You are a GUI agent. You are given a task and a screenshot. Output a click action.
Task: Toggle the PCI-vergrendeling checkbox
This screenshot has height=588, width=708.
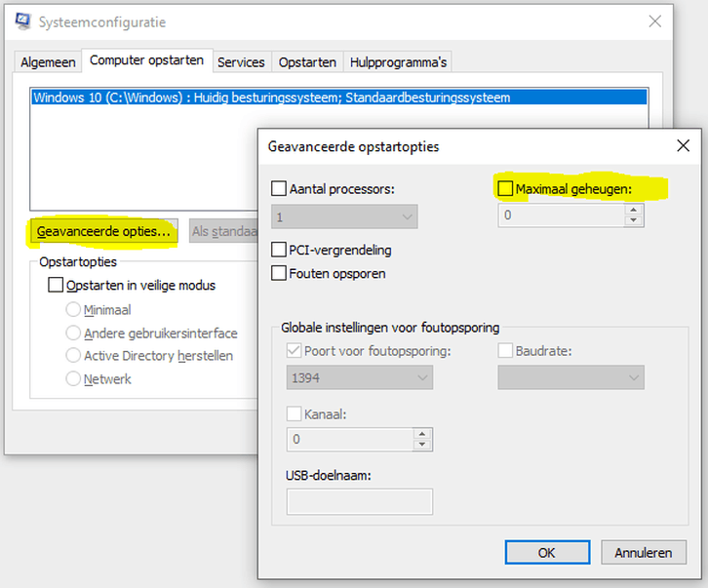(279, 250)
